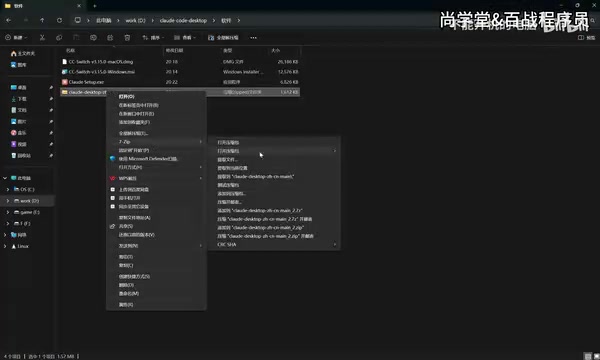This screenshot has height=360, width=600.
Task: Open the New dropdown in the toolbar
Action: point(16,37)
